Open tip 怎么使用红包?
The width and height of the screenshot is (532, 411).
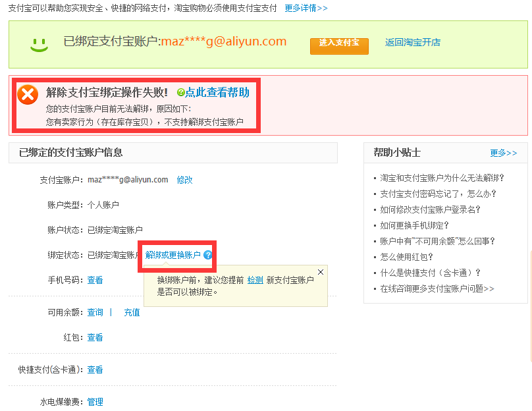click(406, 257)
